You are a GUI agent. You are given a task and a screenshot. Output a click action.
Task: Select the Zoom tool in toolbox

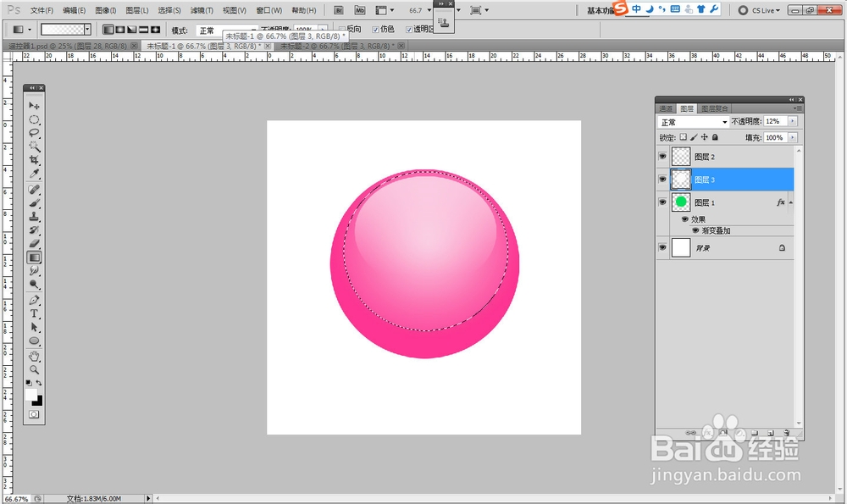click(35, 369)
